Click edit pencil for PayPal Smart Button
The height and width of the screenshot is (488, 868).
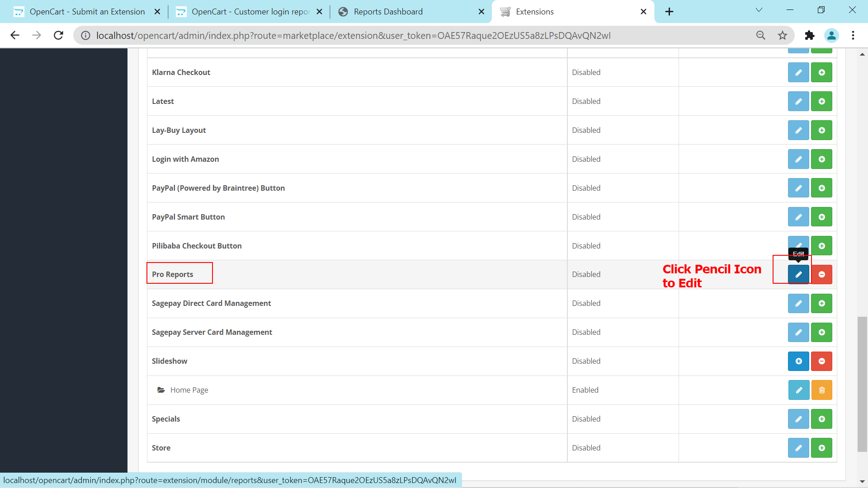coord(798,217)
